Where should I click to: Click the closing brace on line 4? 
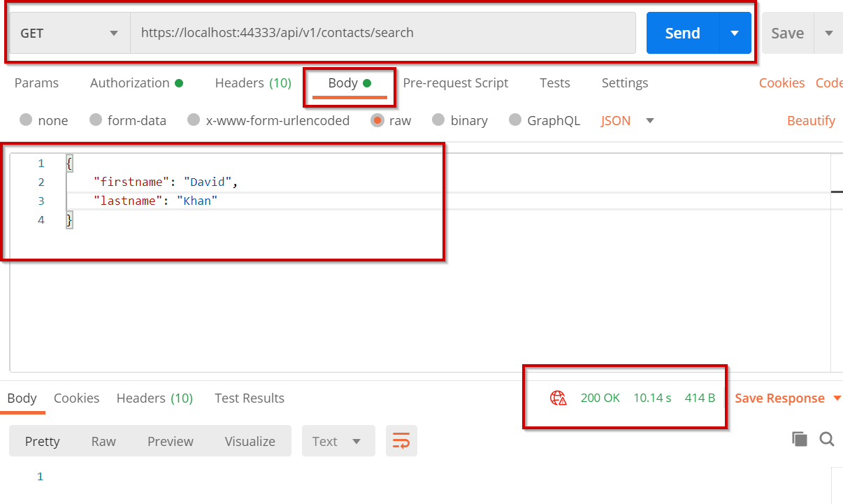[x=69, y=219]
